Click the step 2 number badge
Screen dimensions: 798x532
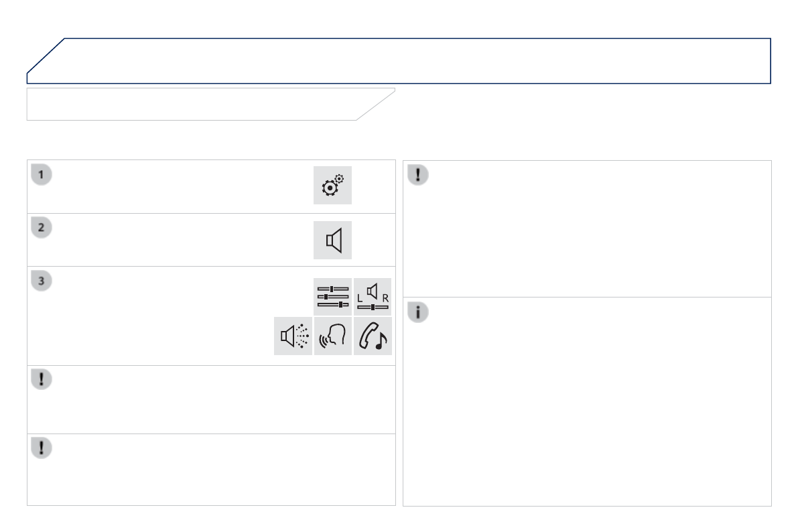coord(42,227)
